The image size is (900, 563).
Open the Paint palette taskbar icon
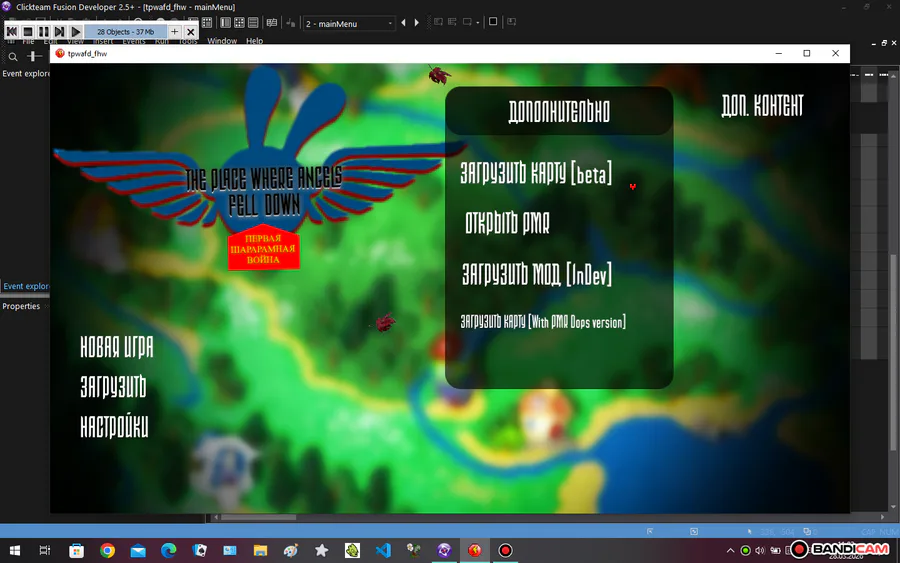291,550
